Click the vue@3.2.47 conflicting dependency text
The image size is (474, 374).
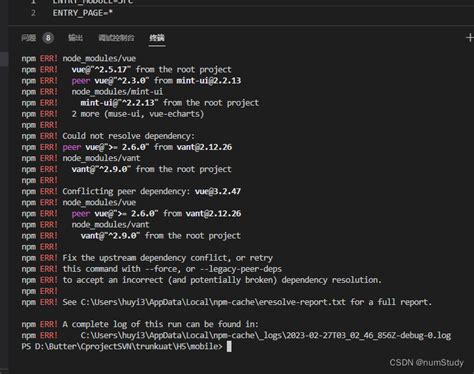[x=218, y=191]
